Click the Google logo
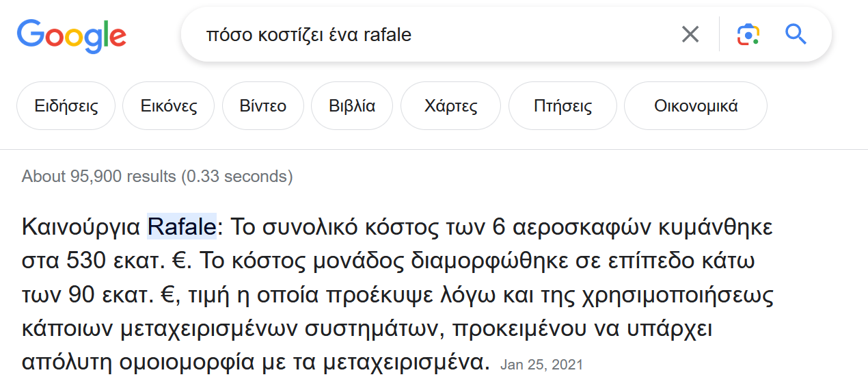 point(71,34)
